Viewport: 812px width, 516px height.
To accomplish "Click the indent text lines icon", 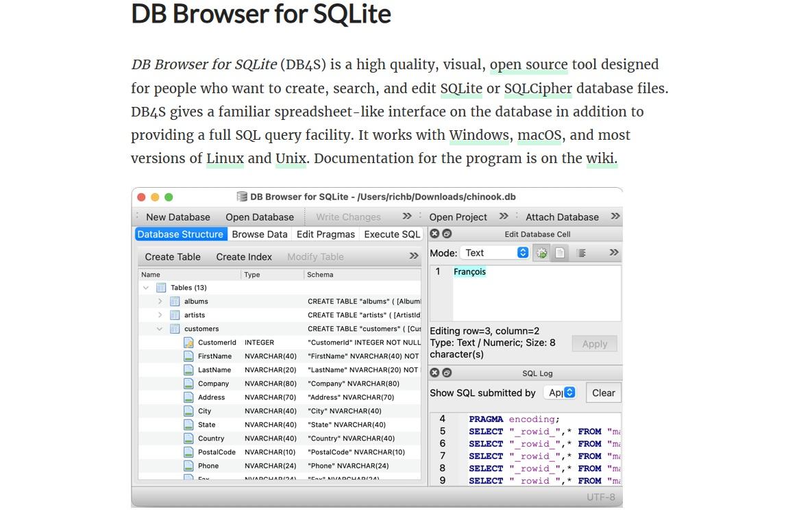I will tap(582, 253).
